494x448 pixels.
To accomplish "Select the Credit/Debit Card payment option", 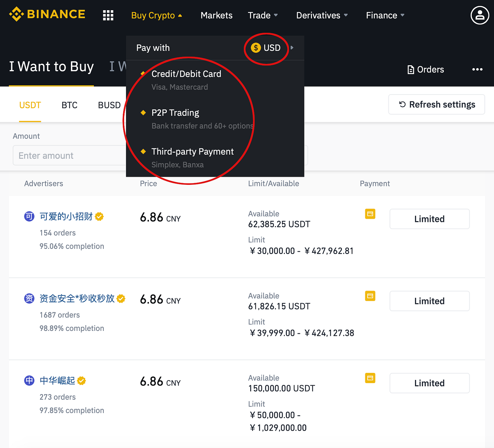I will 186,74.
